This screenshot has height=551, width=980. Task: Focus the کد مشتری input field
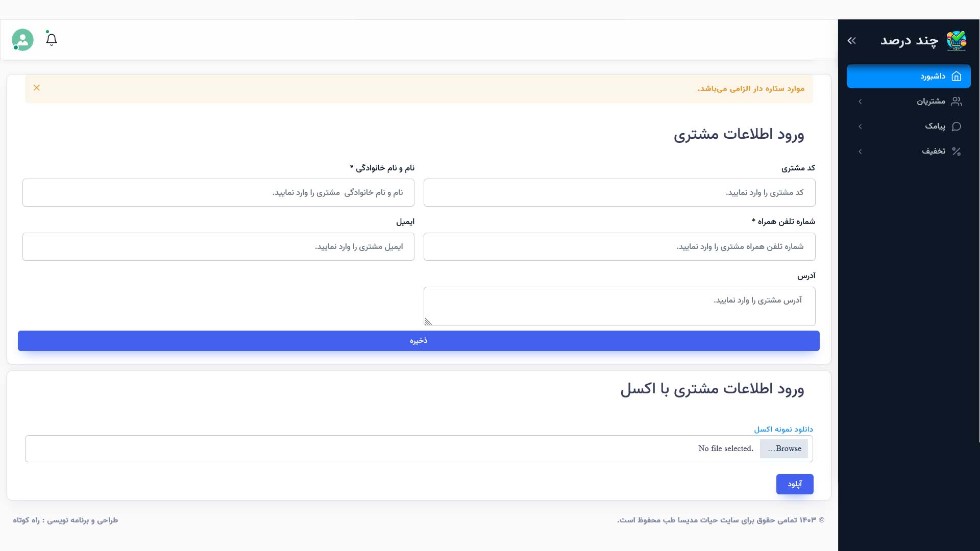619,193
